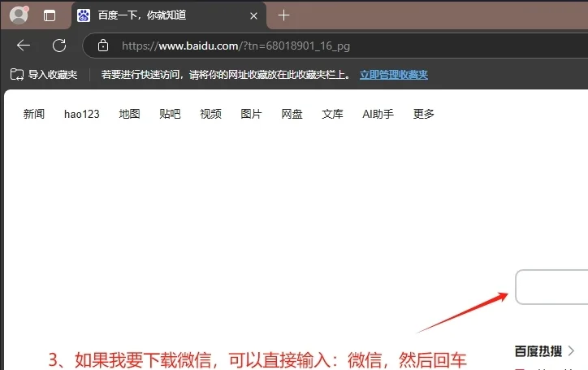Open the tab actions menu icon
The height and width of the screenshot is (370, 588).
point(49,15)
